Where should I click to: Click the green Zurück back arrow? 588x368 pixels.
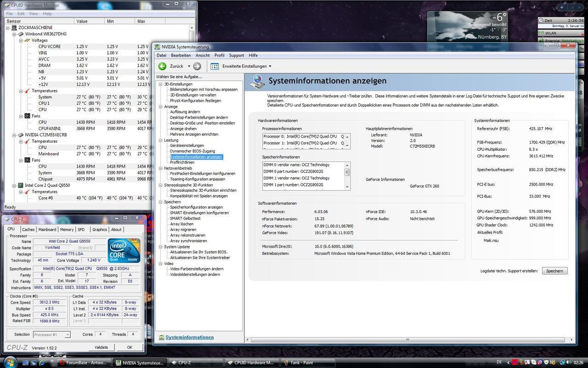coord(162,66)
